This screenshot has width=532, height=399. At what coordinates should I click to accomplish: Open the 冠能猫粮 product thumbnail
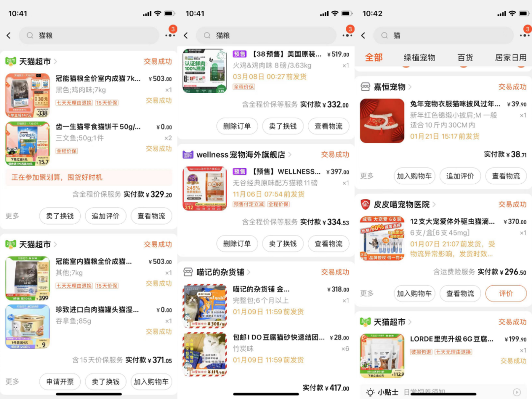pos(27,95)
